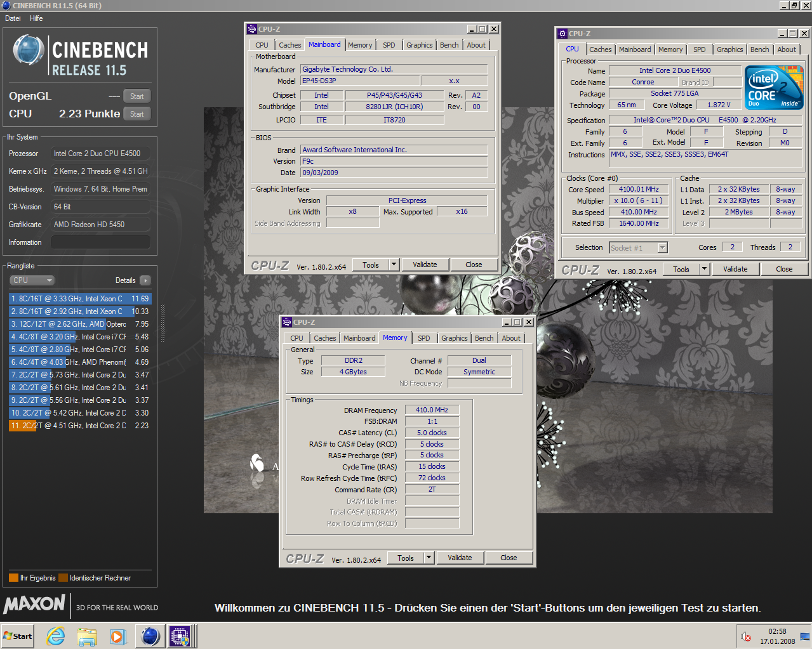Switch to SPD tab in Mainboard CPU-Z window
The width and height of the screenshot is (812, 649).
point(389,45)
